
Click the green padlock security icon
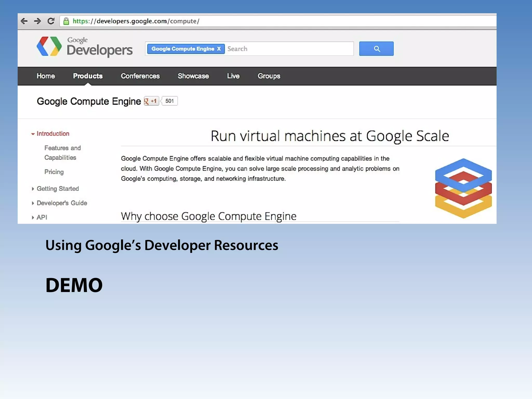66,21
